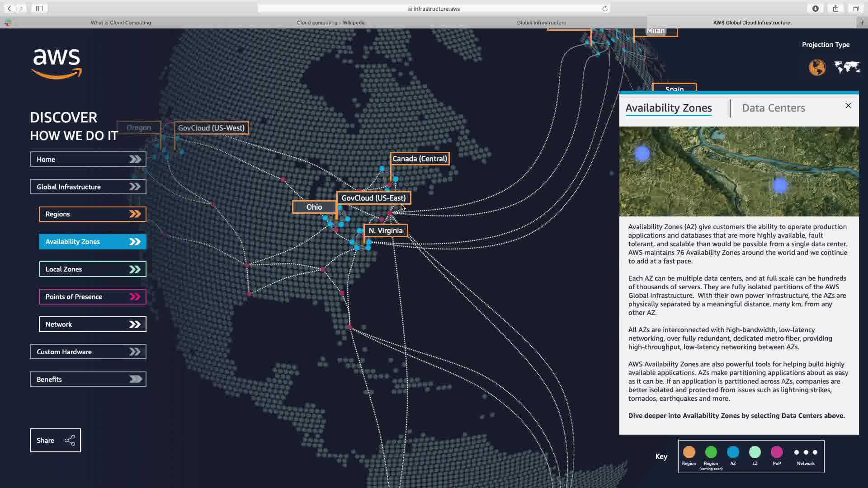Image resolution: width=868 pixels, height=488 pixels.
Task: Click the infrastructure.aws address bar
Action: click(434, 9)
